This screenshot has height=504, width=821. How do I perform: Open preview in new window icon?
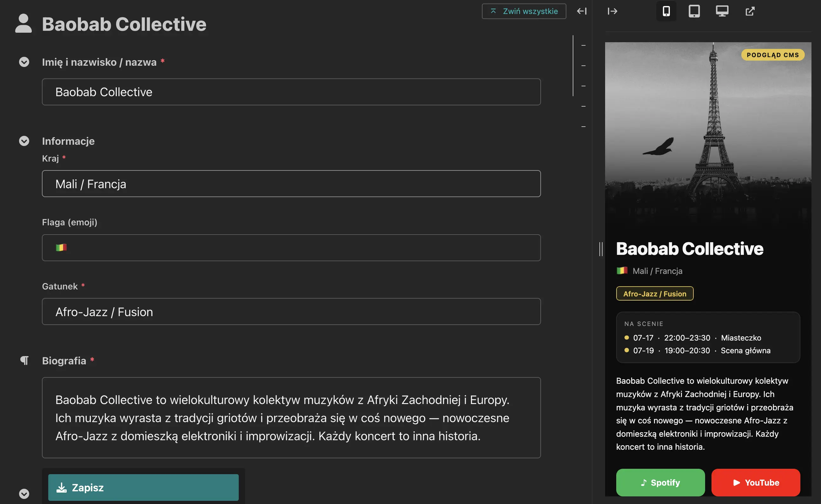tap(750, 11)
